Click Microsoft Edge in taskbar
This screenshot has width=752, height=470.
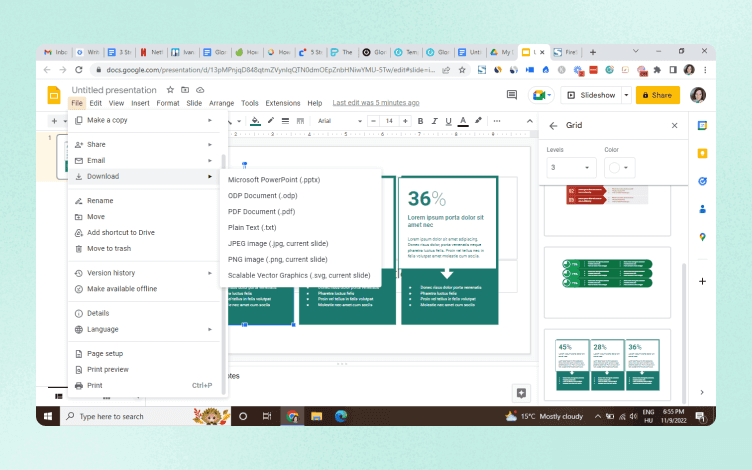[341, 416]
